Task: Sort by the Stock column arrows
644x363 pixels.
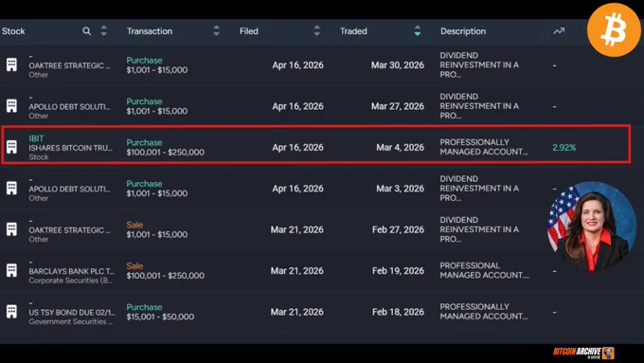Action: click(x=104, y=30)
